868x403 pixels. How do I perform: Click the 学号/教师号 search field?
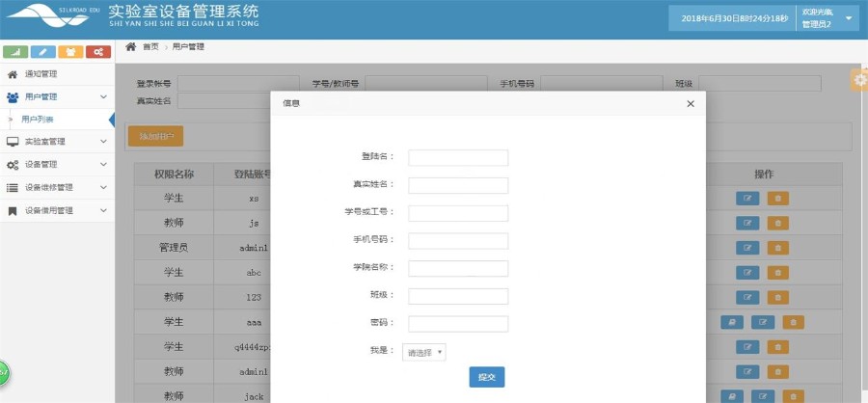pos(425,84)
